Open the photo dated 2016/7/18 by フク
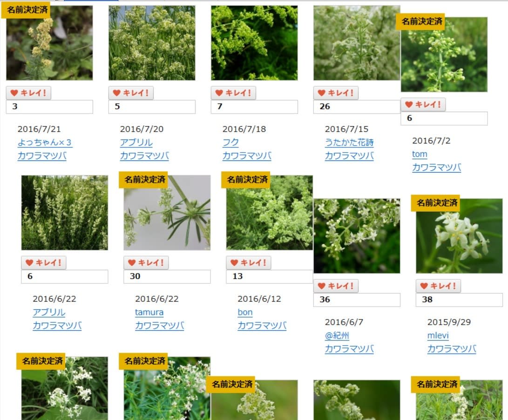 254,43
